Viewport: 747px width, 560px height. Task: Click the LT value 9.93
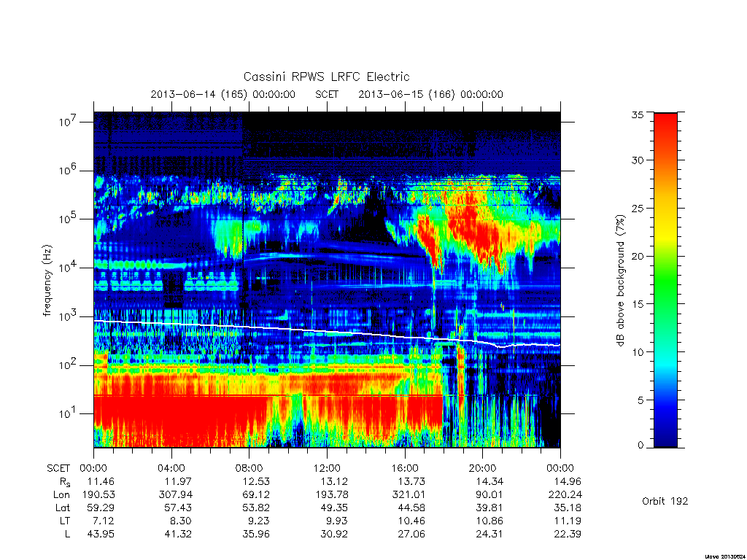[x=338, y=521]
